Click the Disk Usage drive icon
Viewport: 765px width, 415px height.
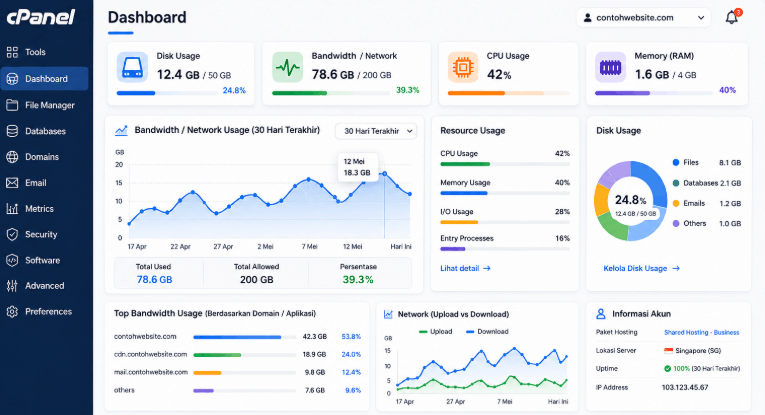(132, 67)
